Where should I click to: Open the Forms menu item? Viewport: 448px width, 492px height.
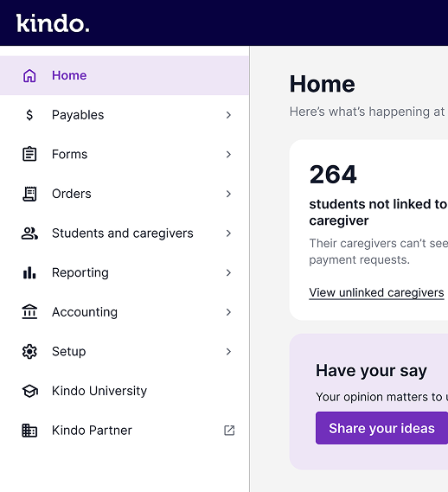[125, 155]
